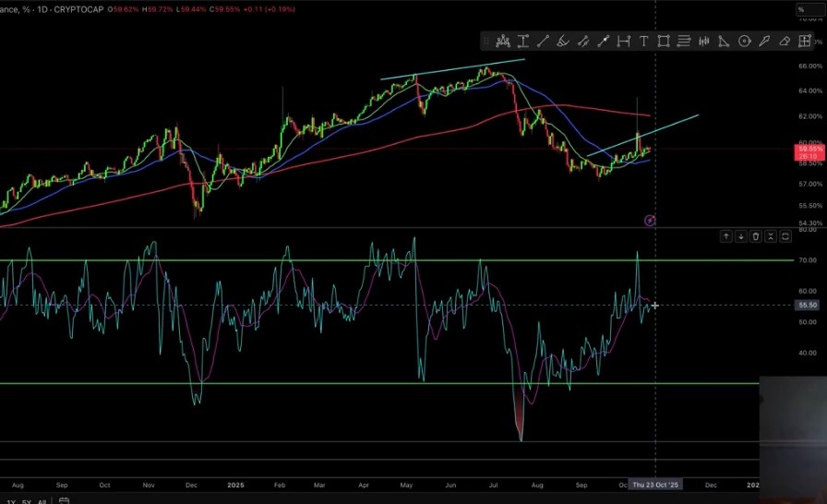
Task: Collapse the RSI indicator pane
Action: [771, 236]
